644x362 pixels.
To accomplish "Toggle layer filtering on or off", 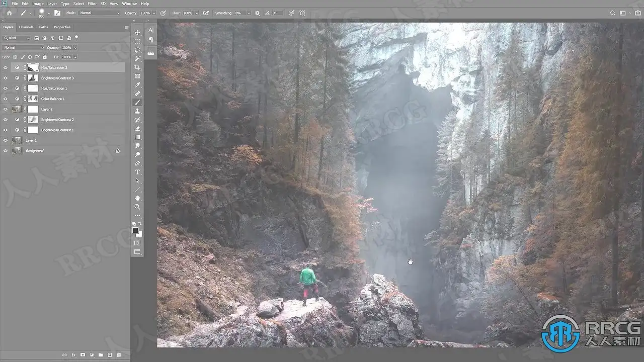I will [76, 37].
